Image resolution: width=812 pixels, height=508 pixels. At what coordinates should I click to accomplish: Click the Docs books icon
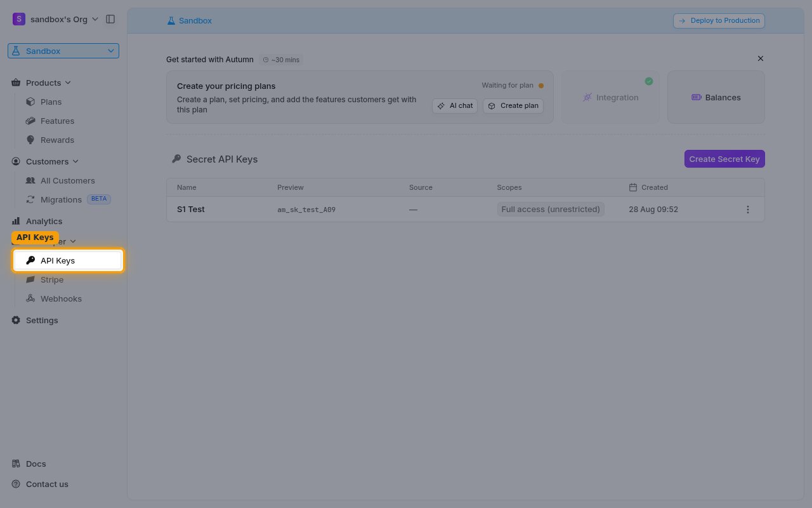16,464
